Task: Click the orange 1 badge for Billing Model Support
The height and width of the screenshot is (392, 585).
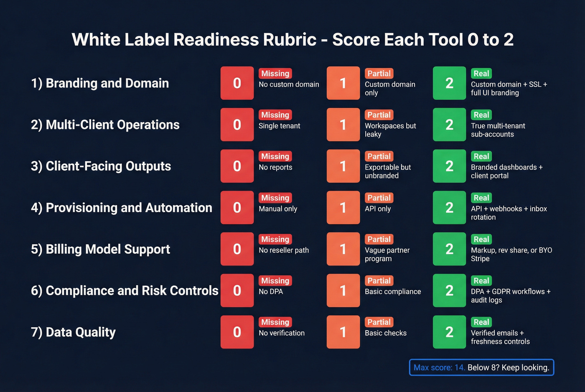Action: coord(343,249)
